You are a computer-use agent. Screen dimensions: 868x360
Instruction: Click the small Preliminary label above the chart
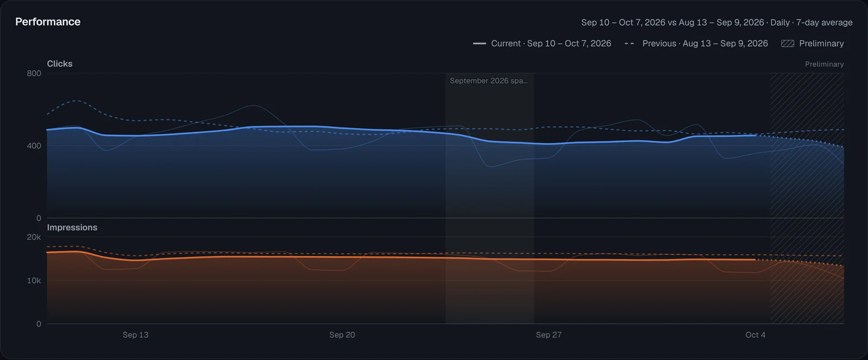824,64
